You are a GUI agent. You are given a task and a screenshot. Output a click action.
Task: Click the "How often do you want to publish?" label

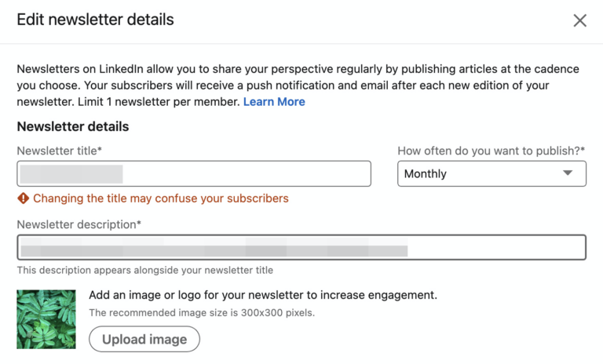tap(491, 151)
